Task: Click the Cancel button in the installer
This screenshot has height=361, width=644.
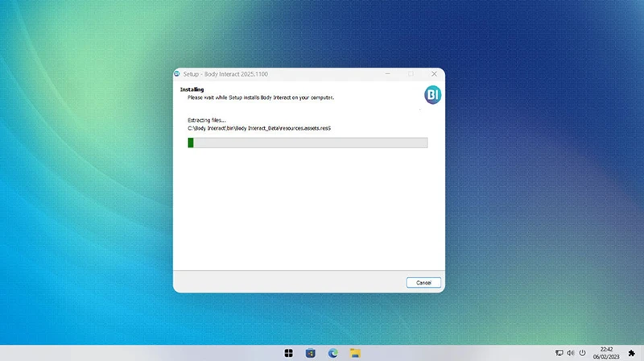Action: pos(423,283)
